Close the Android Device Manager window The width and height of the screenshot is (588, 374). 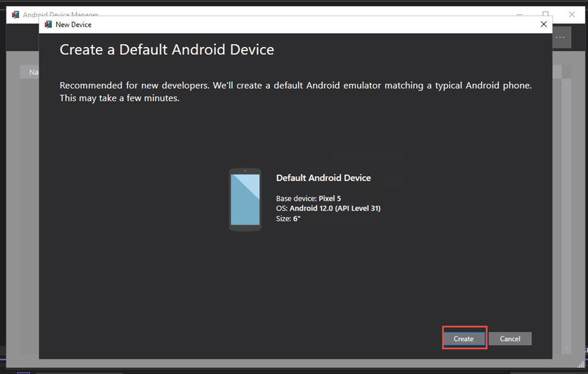(x=571, y=14)
